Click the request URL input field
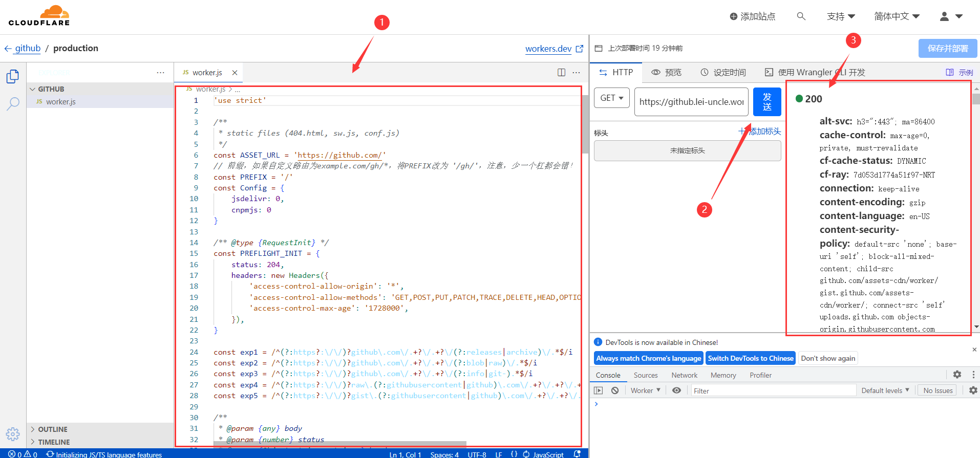Viewport: 980px width, 458px height. pyautogui.click(x=691, y=102)
